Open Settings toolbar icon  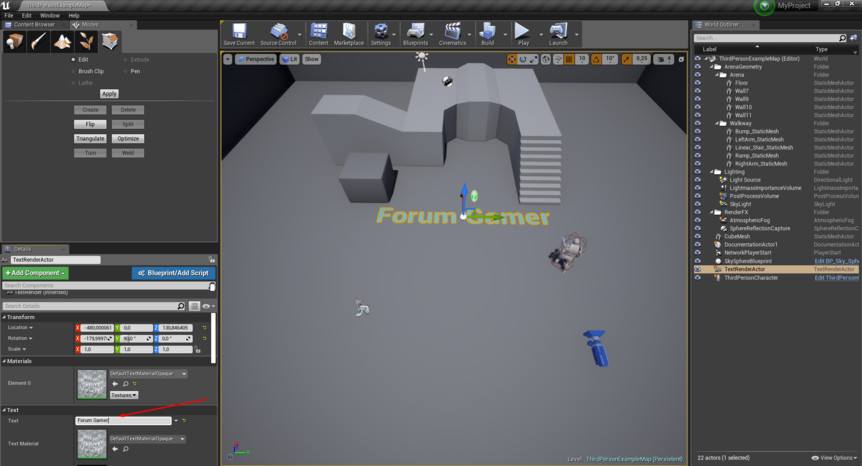pyautogui.click(x=380, y=34)
